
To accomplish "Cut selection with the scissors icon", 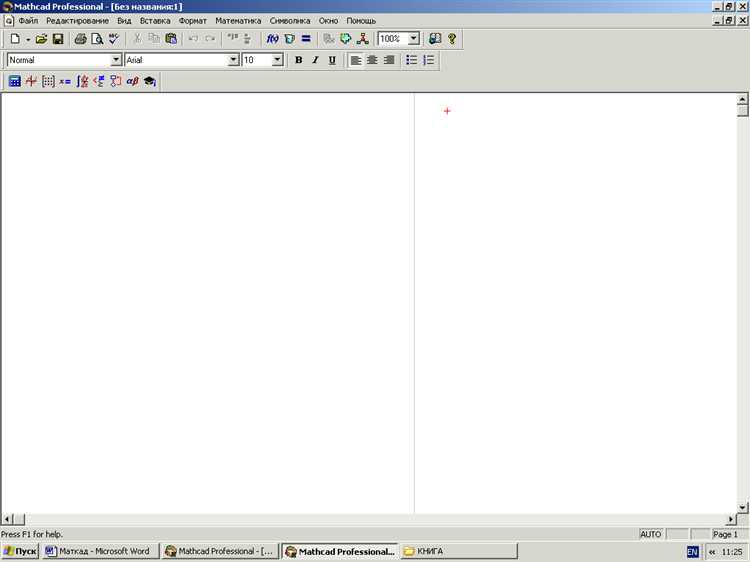I will coord(137,39).
